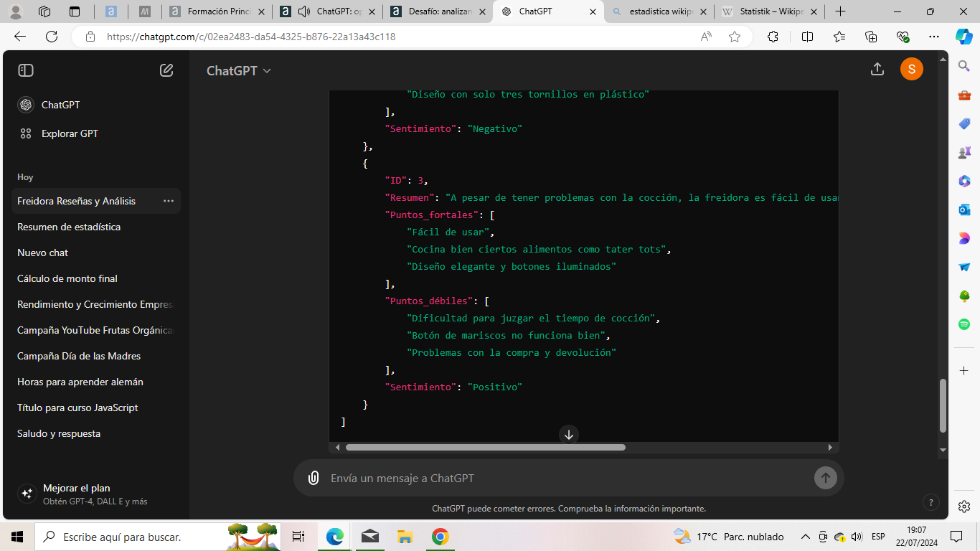Open Read aloud icon in address bar
The width and height of the screenshot is (980, 551).
pyautogui.click(x=707, y=37)
